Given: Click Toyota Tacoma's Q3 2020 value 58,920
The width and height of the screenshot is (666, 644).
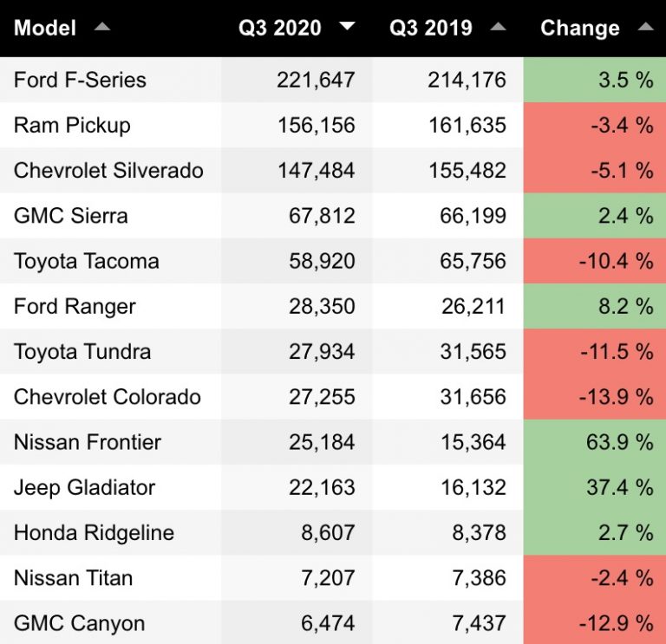Looking at the screenshot, I should click(x=322, y=261).
